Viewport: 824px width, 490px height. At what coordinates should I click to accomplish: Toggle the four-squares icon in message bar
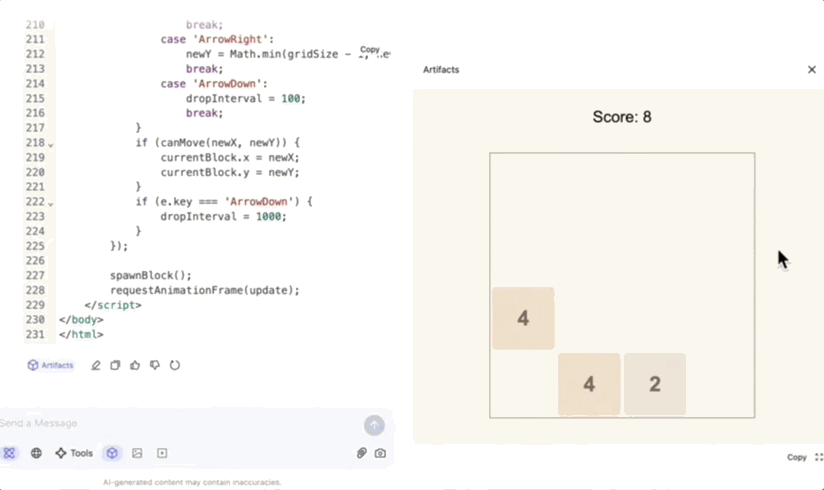[9, 453]
